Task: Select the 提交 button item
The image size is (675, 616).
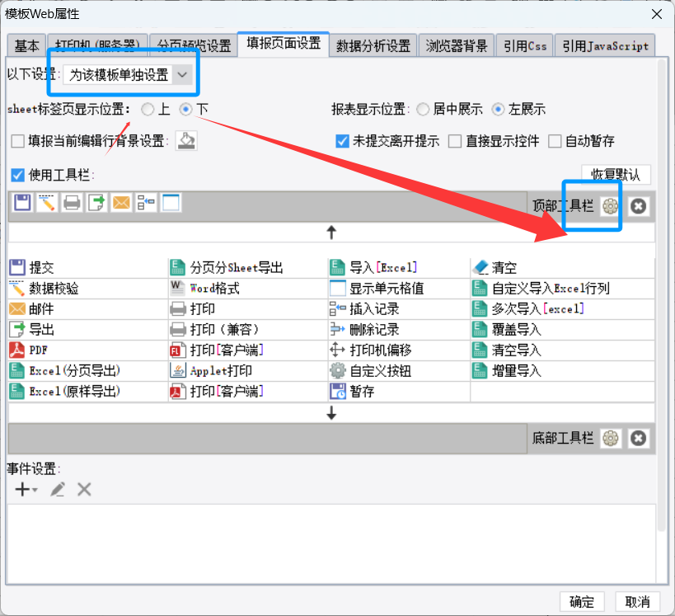Action: click(88, 267)
